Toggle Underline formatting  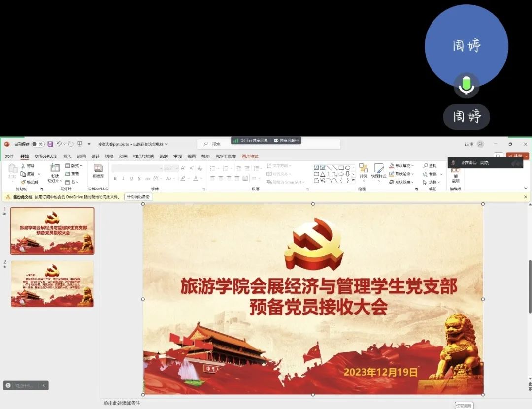[132, 178]
